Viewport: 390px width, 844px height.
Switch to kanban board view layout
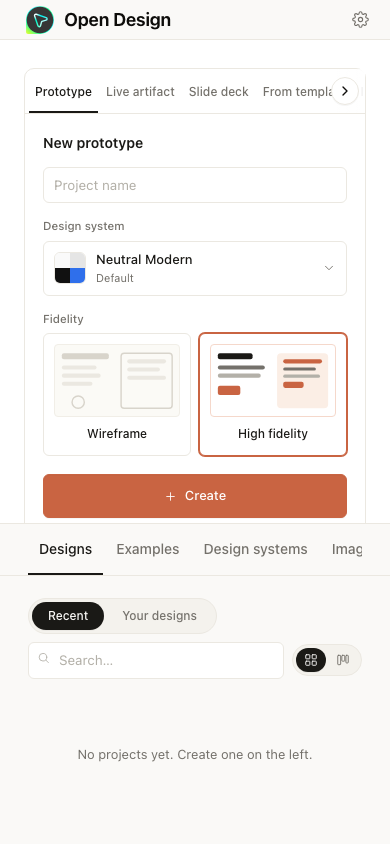343,660
